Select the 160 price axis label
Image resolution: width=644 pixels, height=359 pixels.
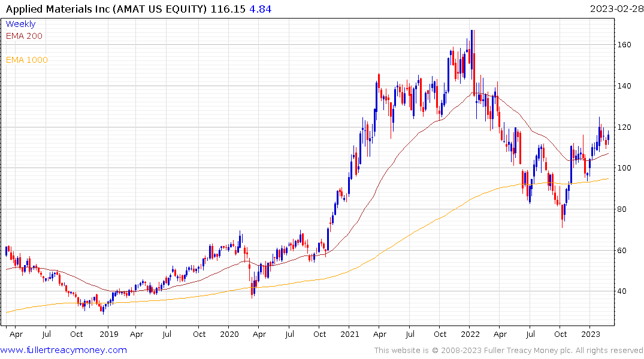(624, 45)
